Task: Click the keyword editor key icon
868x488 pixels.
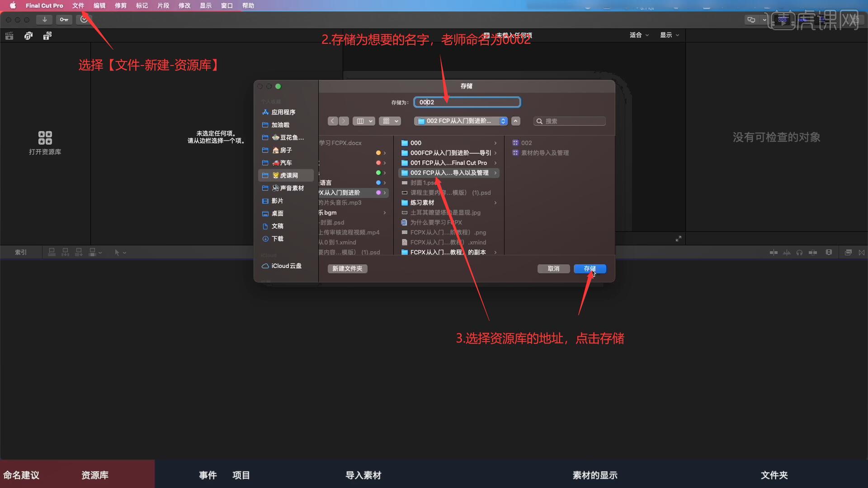Action: point(64,19)
